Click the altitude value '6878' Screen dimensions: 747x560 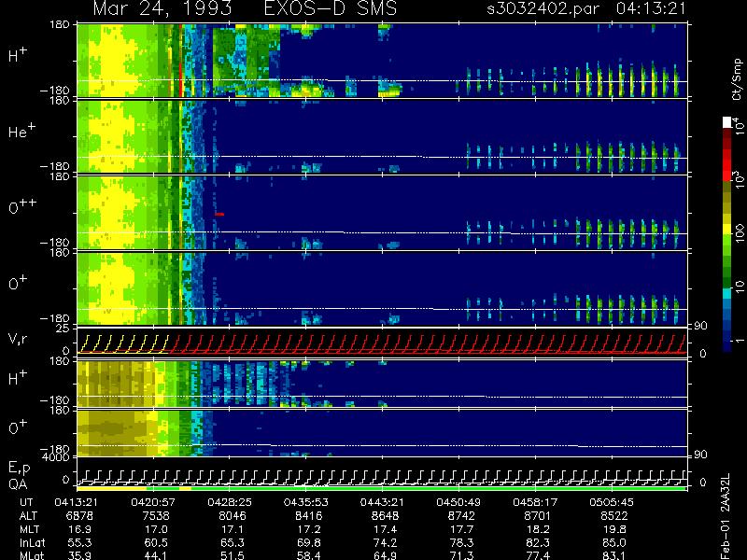click(x=79, y=516)
